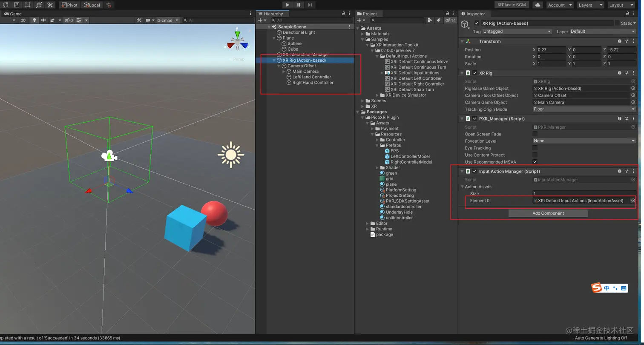Open PXR_Manager component more options menu
644x345 pixels.
pyautogui.click(x=633, y=118)
